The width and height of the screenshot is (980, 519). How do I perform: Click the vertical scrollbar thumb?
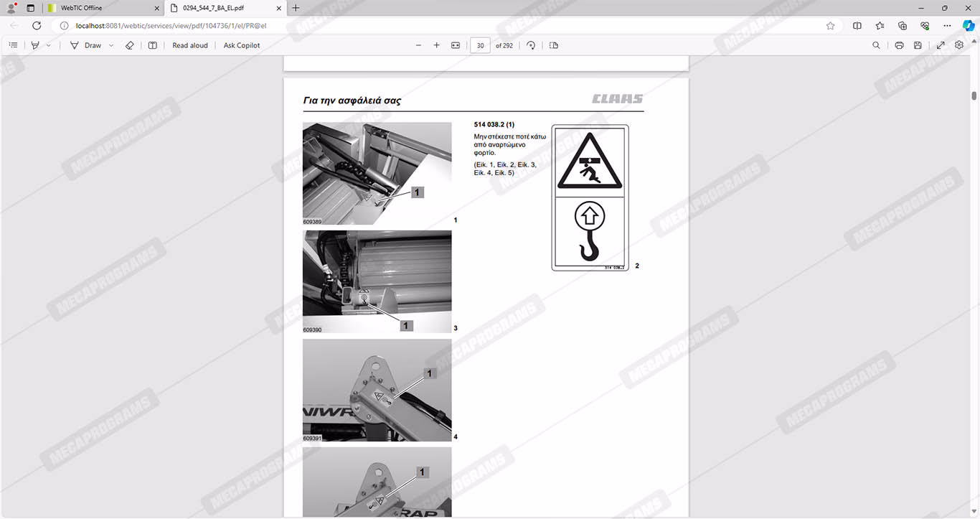pyautogui.click(x=974, y=96)
